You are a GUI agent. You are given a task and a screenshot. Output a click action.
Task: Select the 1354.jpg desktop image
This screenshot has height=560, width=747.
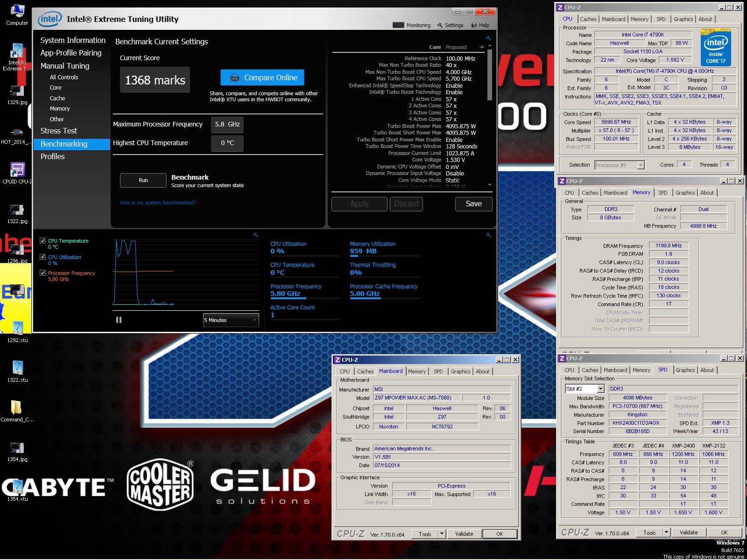pyautogui.click(x=17, y=452)
